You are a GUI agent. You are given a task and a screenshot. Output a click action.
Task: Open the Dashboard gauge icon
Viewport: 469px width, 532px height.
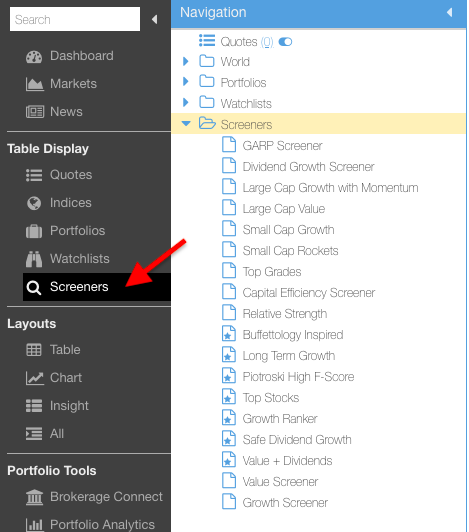click(x=34, y=57)
